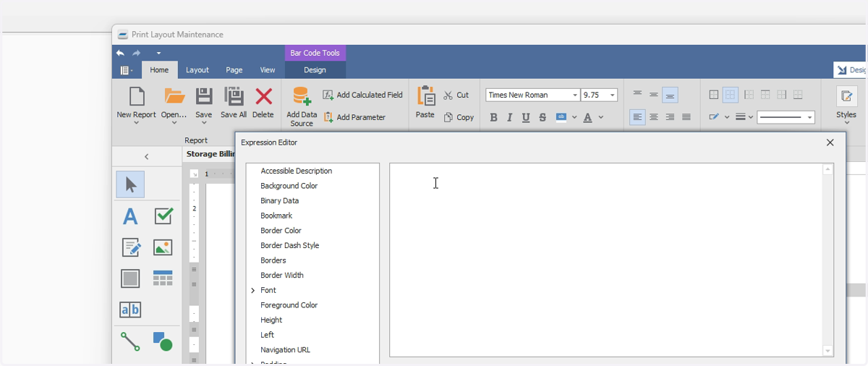Click in the expression text area
Viewport: 868px width, 366px height.
tap(606, 260)
